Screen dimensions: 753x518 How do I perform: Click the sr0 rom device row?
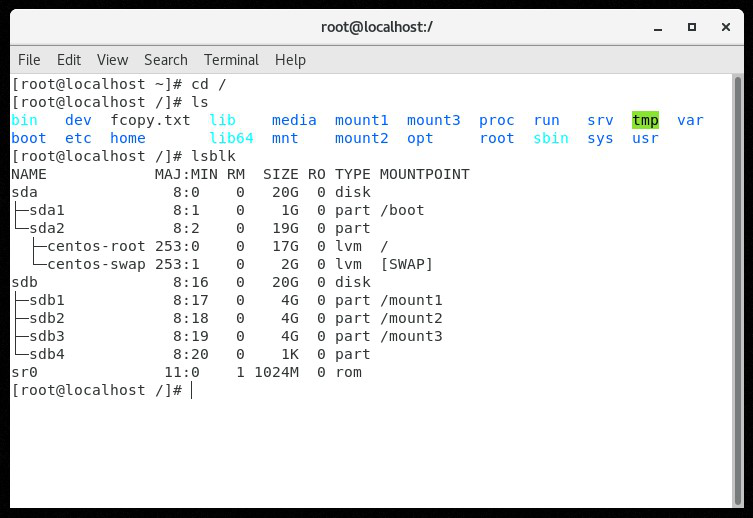[x=24, y=372]
